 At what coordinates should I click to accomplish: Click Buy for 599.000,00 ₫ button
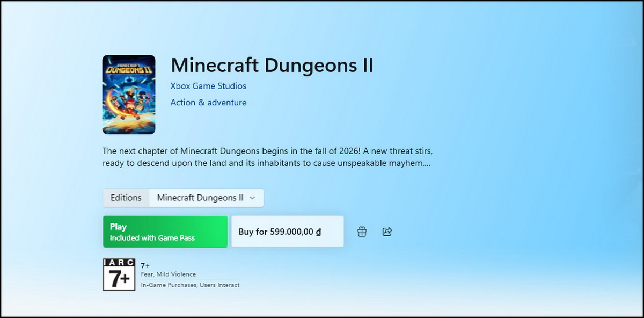(288, 232)
